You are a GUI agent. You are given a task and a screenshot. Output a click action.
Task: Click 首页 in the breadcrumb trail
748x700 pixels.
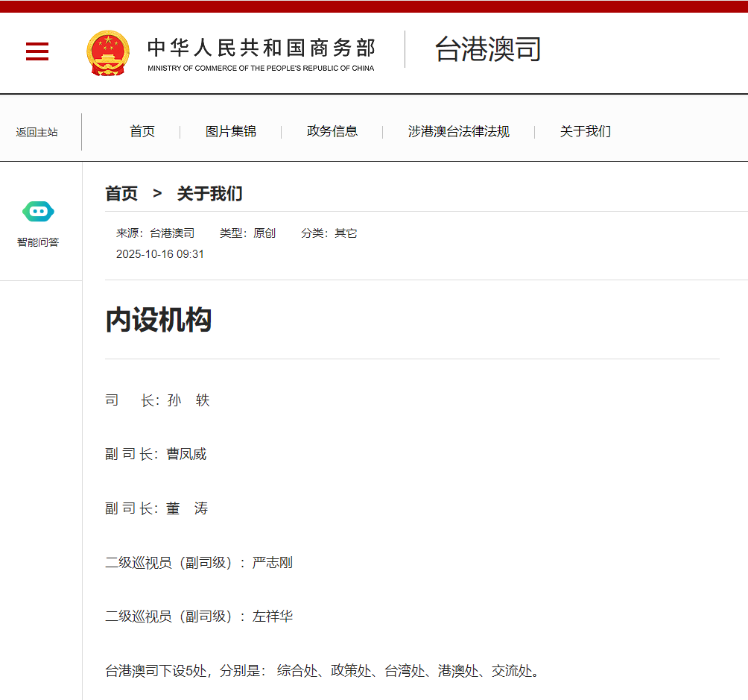[x=121, y=194]
